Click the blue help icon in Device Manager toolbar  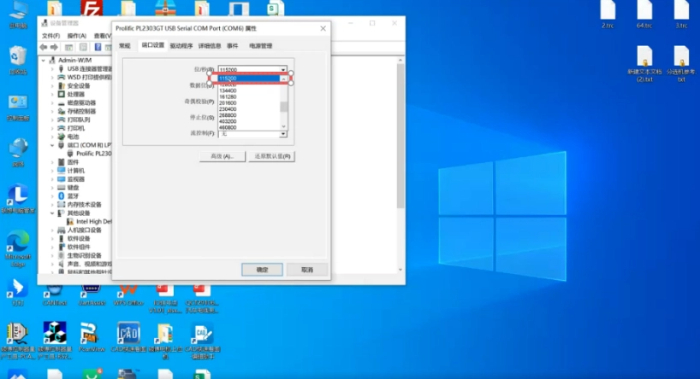pyautogui.click(x=98, y=47)
